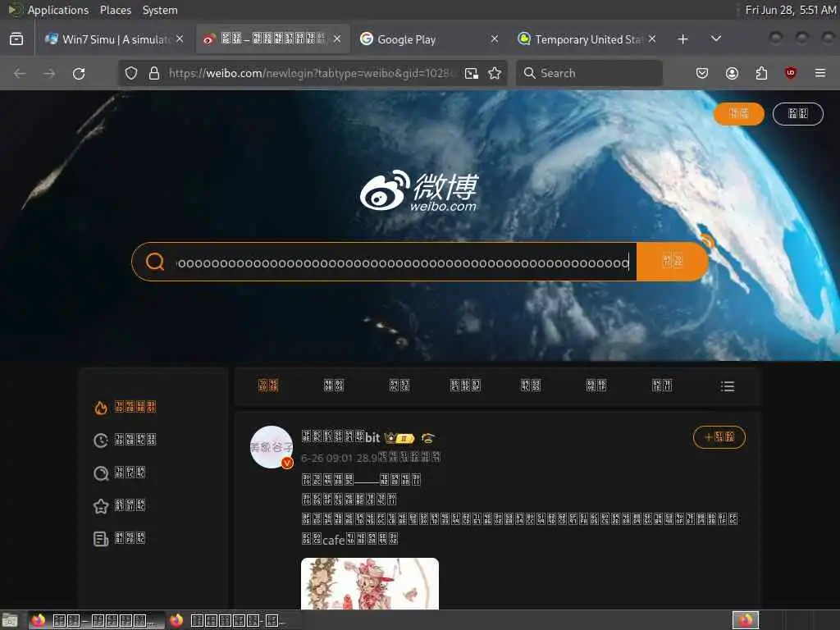Bookmark this page with star icon
840x630 pixels.
click(495, 73)
